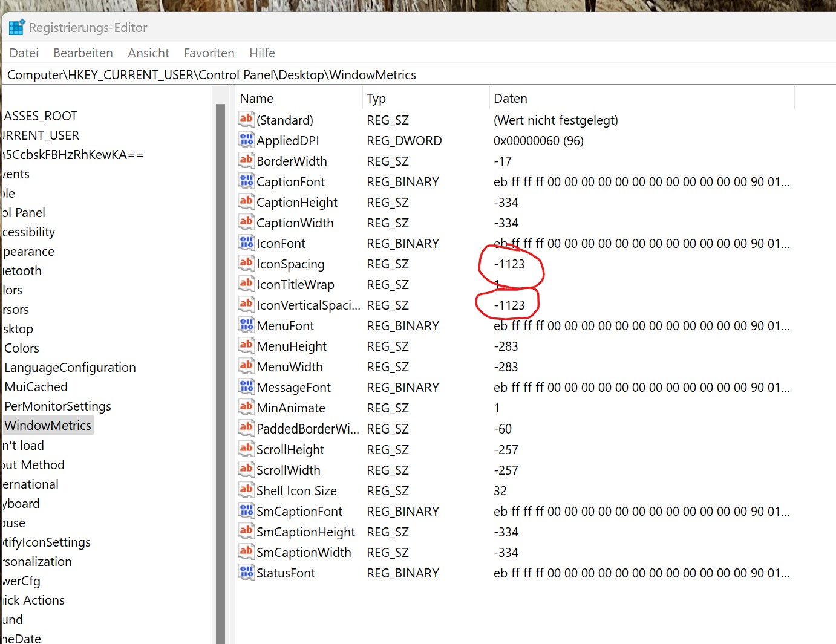Image resolution: width=836 pixels, height=644 pixels.
Task: Select the LanguageConfiguration tree key
Action: pyautogui.click(x=70, y=367)
